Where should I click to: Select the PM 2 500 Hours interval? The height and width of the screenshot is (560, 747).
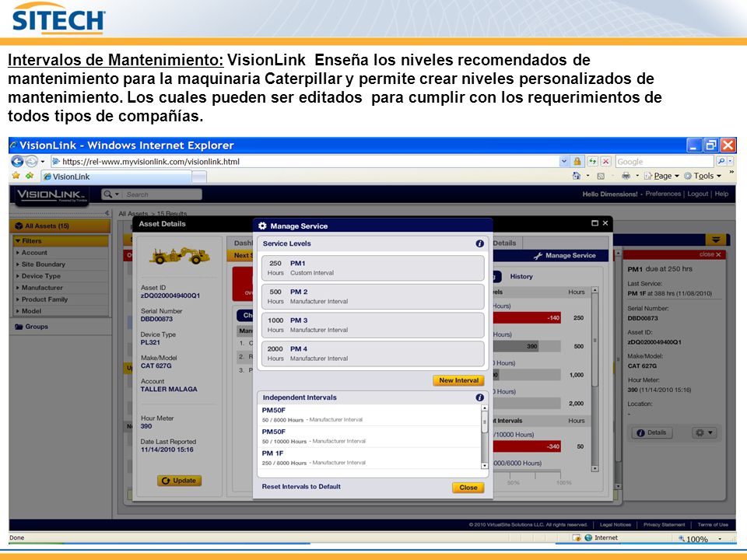coord(373,296)
